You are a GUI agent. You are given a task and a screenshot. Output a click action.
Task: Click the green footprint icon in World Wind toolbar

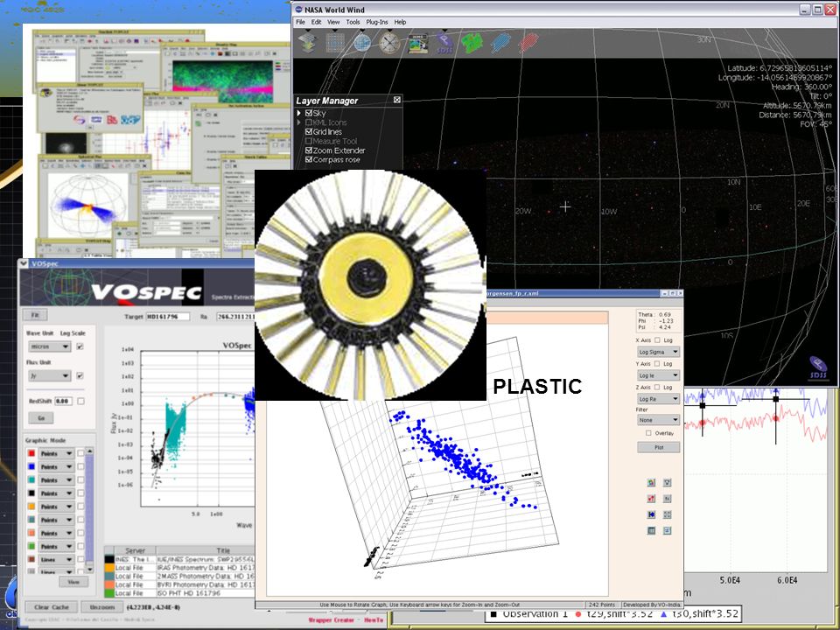pos(472,43)
